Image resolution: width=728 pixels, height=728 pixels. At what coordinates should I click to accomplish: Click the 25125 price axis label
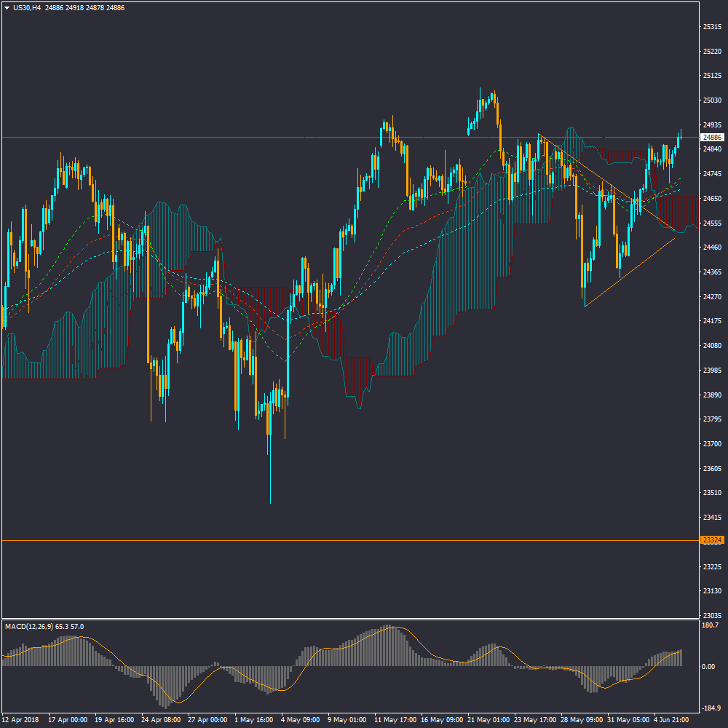(x=712, y=75)
